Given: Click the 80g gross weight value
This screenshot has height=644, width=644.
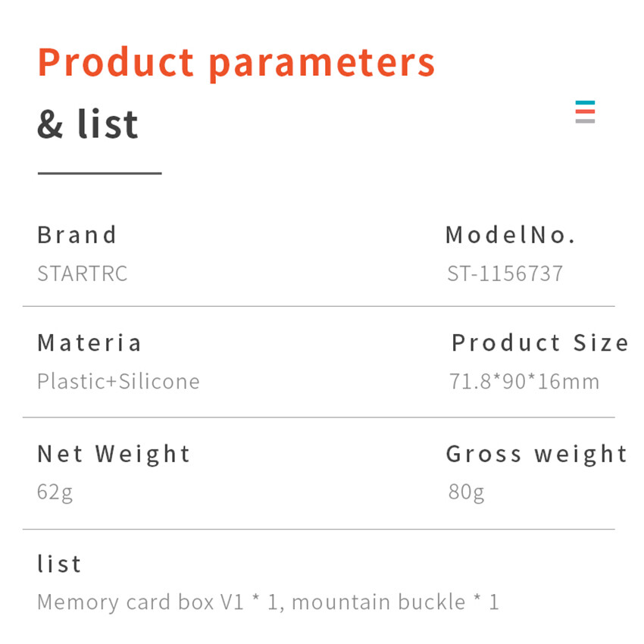Looking at the screenshot, I should [x=466, y=492].
